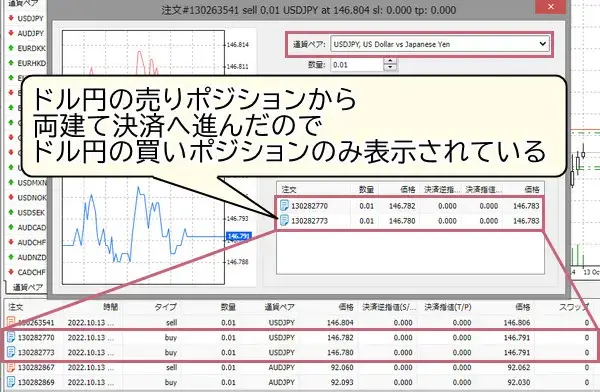Click the down arrow icon beside CADCHF
600x392 pixels.
[11, 272]
